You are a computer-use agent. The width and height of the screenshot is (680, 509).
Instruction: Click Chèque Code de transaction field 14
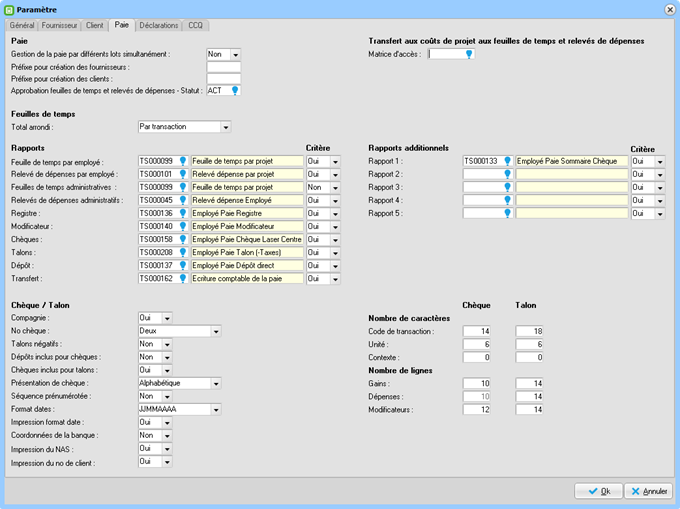click(x=477, y=331)
